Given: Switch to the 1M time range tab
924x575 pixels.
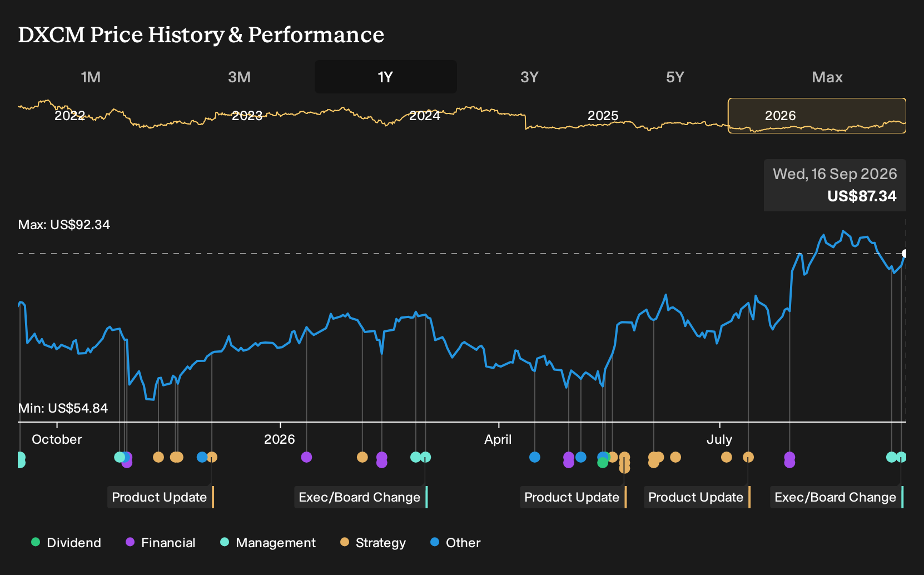Looking at the screenshot, I should [91, 77].
